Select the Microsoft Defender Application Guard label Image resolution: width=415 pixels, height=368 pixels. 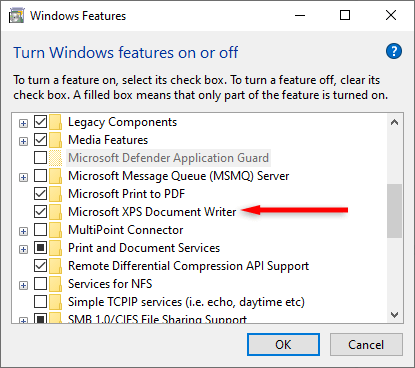(x=168, y=158)
